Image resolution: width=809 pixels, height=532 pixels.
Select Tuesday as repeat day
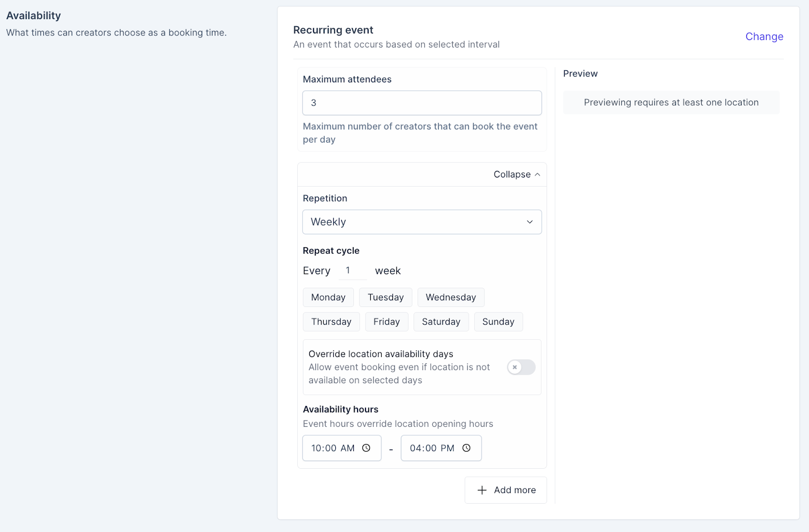tap(385, 297)
